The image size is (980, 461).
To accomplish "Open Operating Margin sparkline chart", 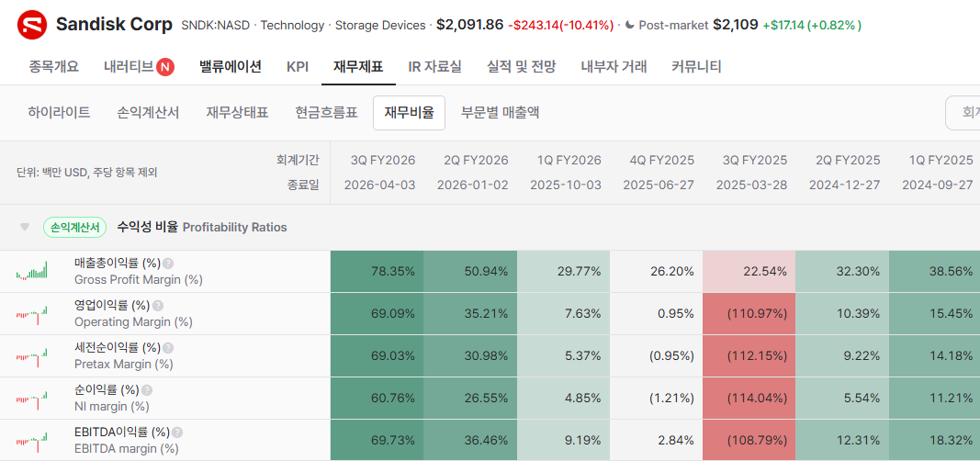I will pyautogui.click(x=32, y=313).
